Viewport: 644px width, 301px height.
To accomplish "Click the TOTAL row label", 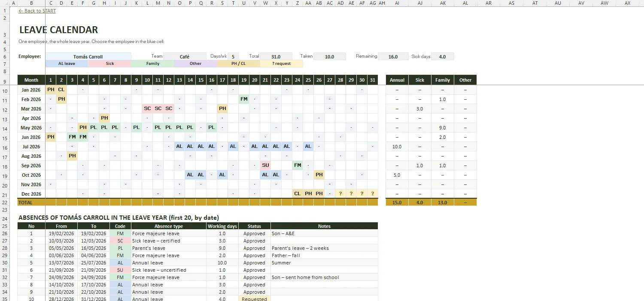I will pos(31,202).
